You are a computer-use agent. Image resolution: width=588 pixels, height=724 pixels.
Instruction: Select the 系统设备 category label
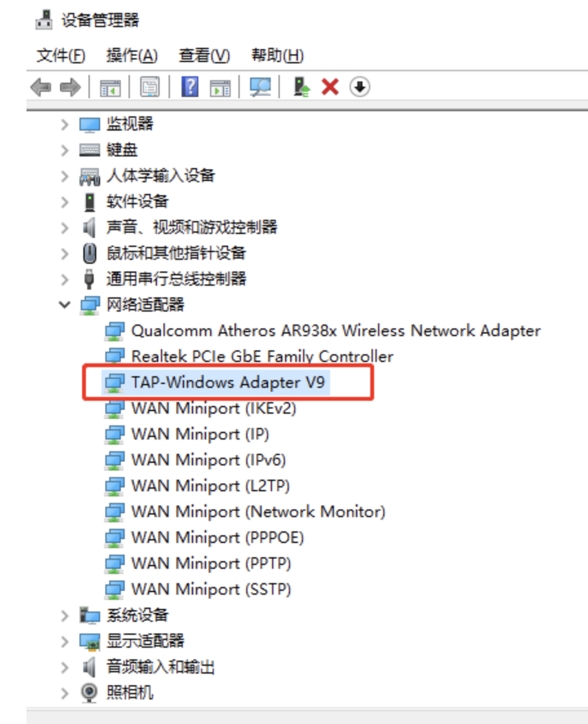(x=138, y=615)
